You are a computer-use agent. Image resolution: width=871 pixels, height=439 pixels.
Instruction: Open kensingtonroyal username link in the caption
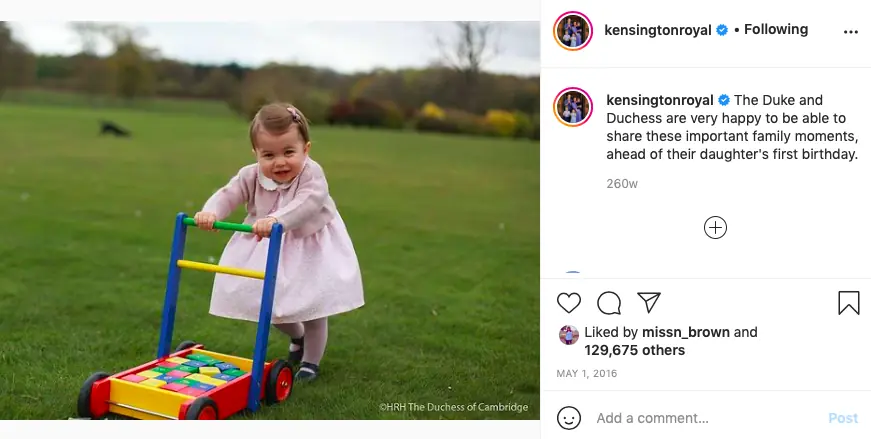pyautogui.click(x=659, y=100)
